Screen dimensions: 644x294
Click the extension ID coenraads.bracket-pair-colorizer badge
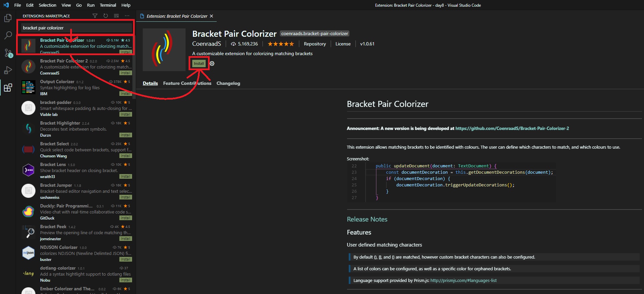[x=314, y=33]
